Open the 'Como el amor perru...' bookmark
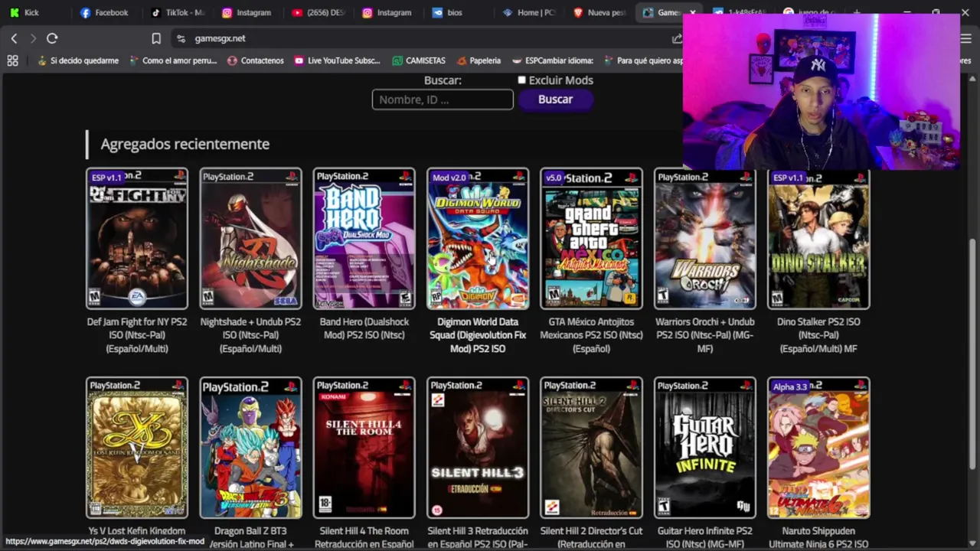 click(x=173, y=60)
